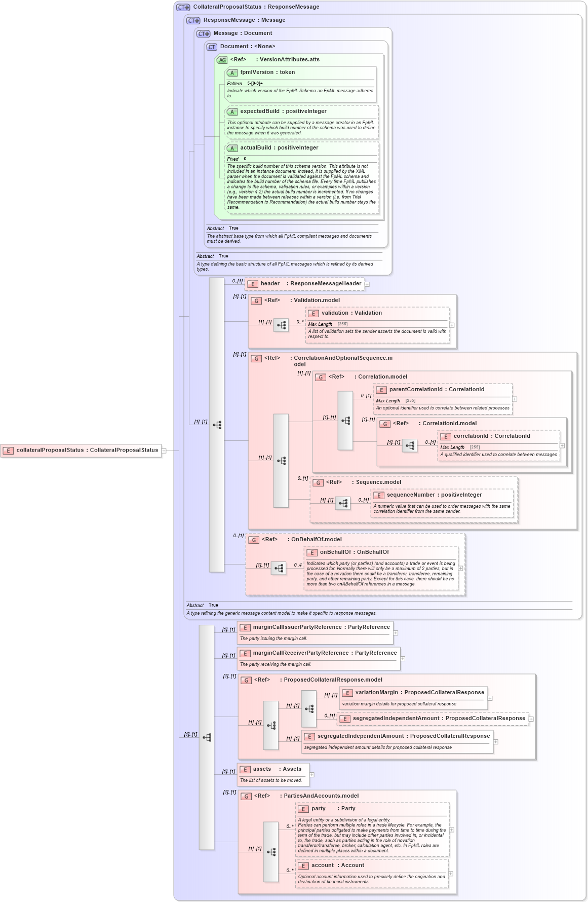Click the G icon of Sequence.model
This screenshot has width=588, height=902.
click(318, 483)
